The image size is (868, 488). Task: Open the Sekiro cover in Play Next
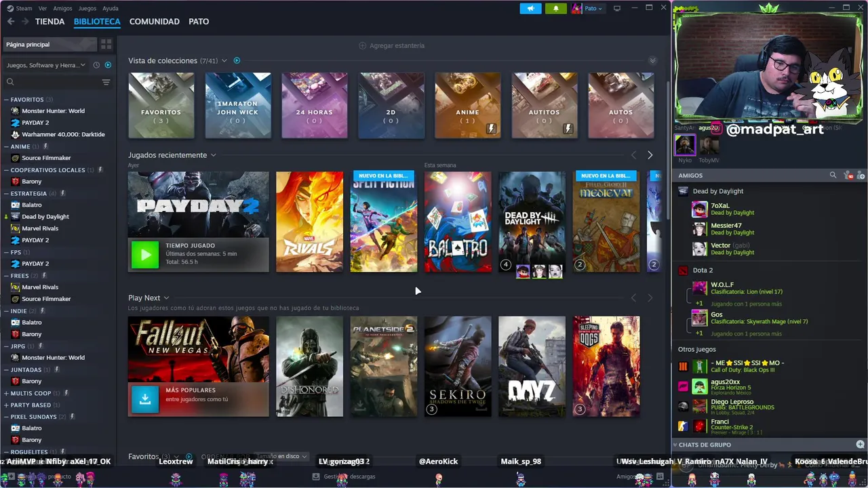tap(458, 367)
